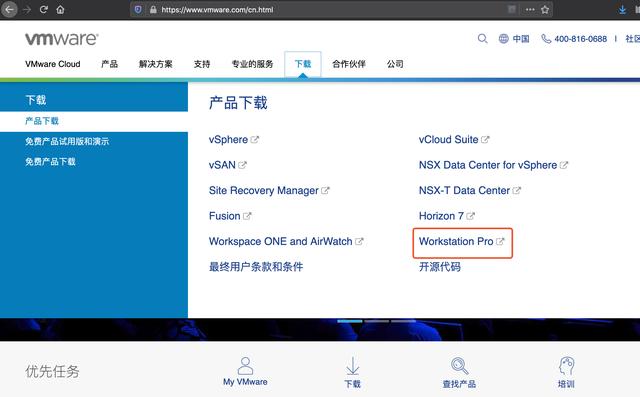Click the 培训 head icon
This screenshot has height=397, width=640.
coord(567,366)
